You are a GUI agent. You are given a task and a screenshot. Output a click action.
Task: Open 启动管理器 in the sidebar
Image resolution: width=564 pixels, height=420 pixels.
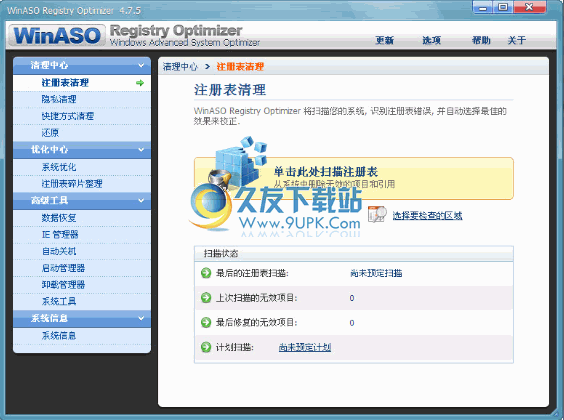pos(82,268)
